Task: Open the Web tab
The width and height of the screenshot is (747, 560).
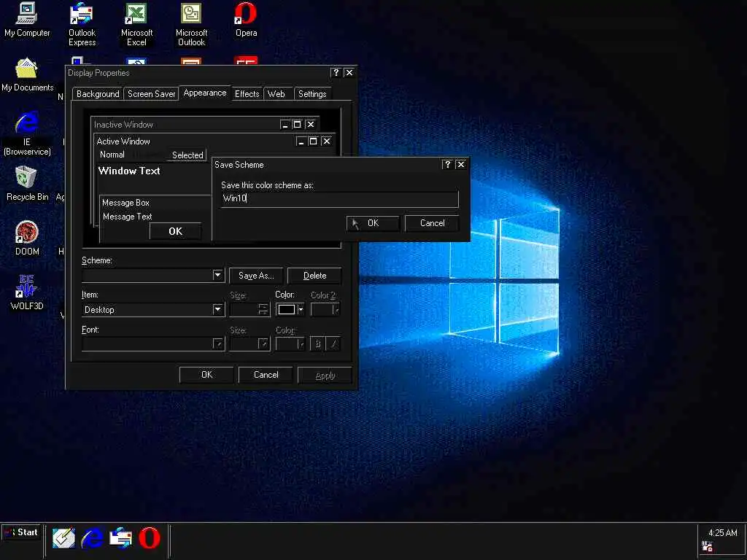Action: (x=276, y=94)
